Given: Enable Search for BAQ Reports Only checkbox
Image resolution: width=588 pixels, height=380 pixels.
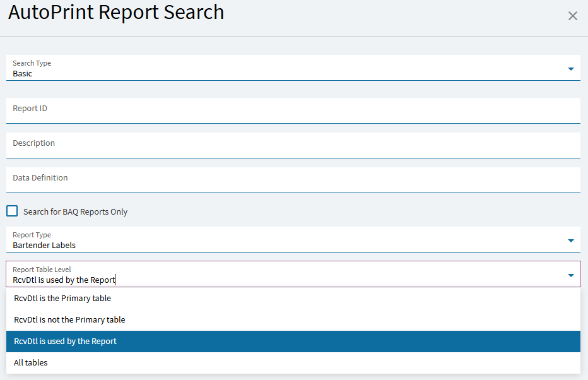Looking at the screenshot, I should click(x=12, y=211).
